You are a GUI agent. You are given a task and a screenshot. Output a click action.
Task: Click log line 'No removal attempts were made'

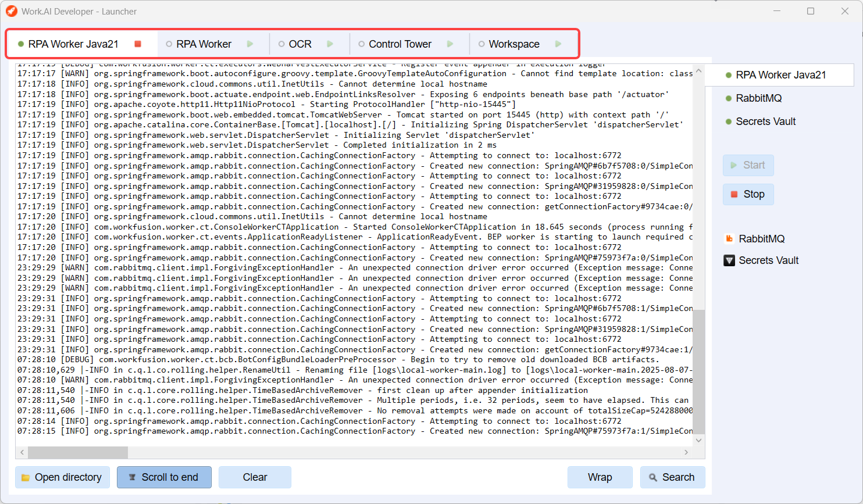(x=355, y=411)
